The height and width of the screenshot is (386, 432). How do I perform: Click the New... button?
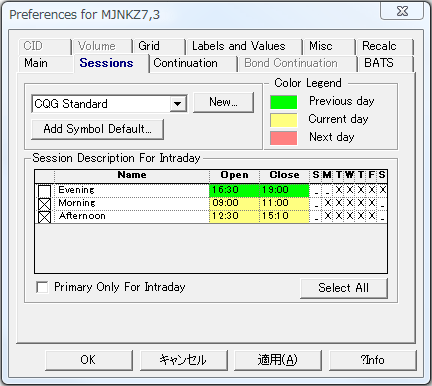click(223, 102)
